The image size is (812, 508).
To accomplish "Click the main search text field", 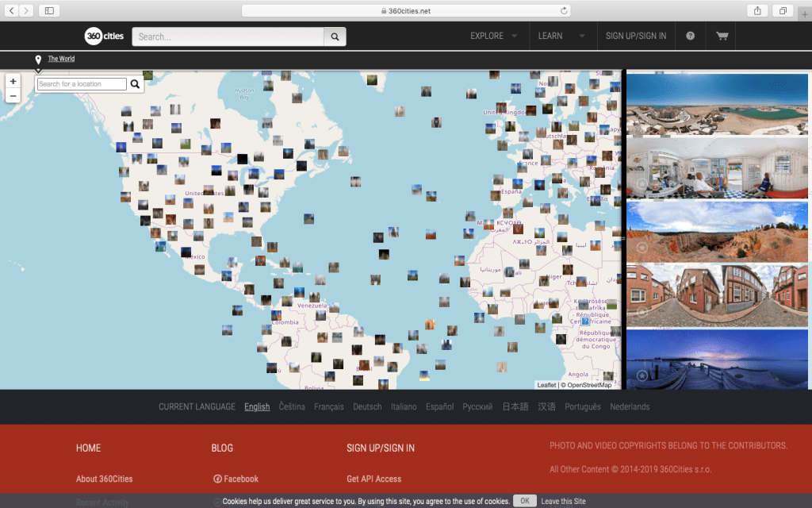I will (228, 37).
